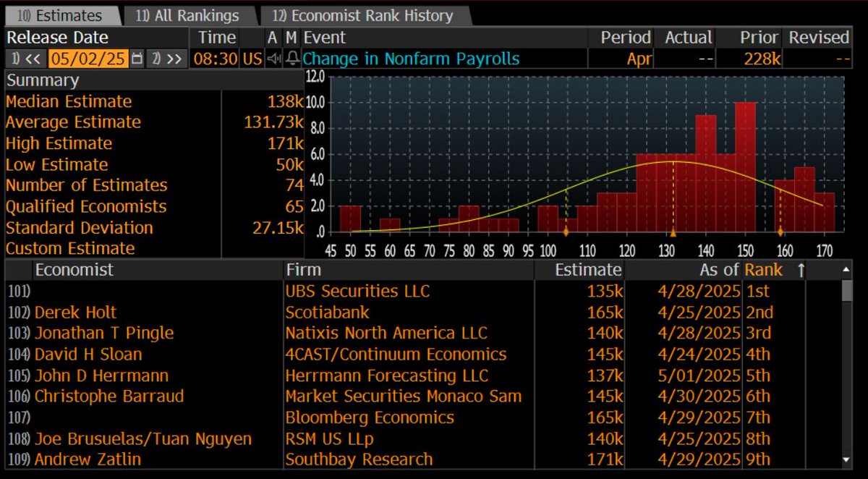Click the 9th rank cell
Screen dimensions: 868x479
[757, 459]
